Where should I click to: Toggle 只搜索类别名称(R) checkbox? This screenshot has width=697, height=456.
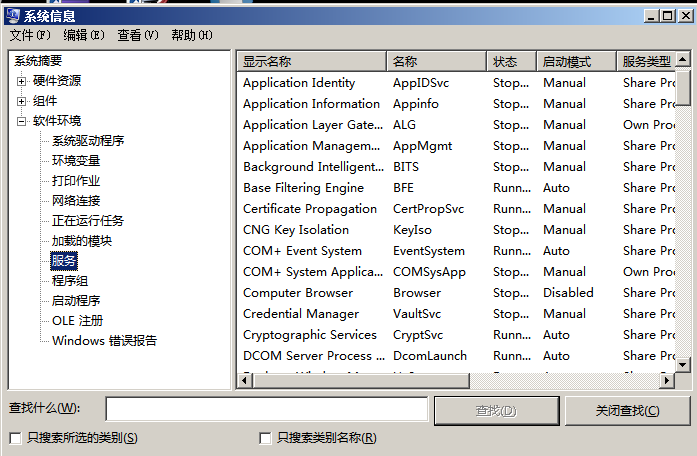[265, 439]
